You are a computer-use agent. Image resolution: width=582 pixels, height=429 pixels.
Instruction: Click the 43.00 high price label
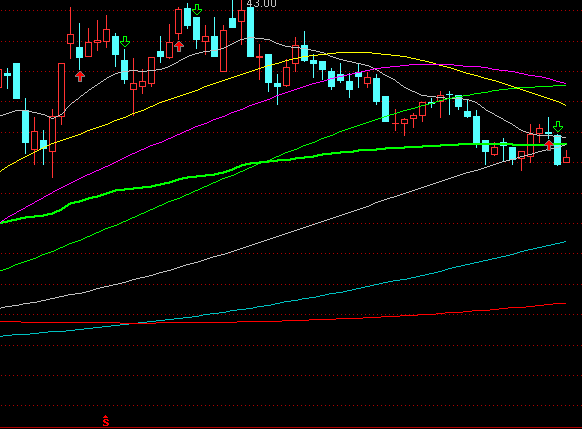pos(261,4)
